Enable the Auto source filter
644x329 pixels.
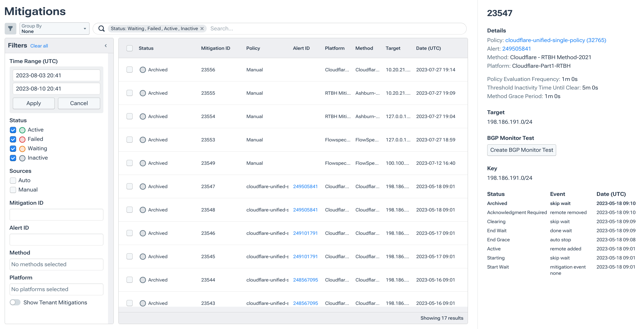(x=13, y=180)
